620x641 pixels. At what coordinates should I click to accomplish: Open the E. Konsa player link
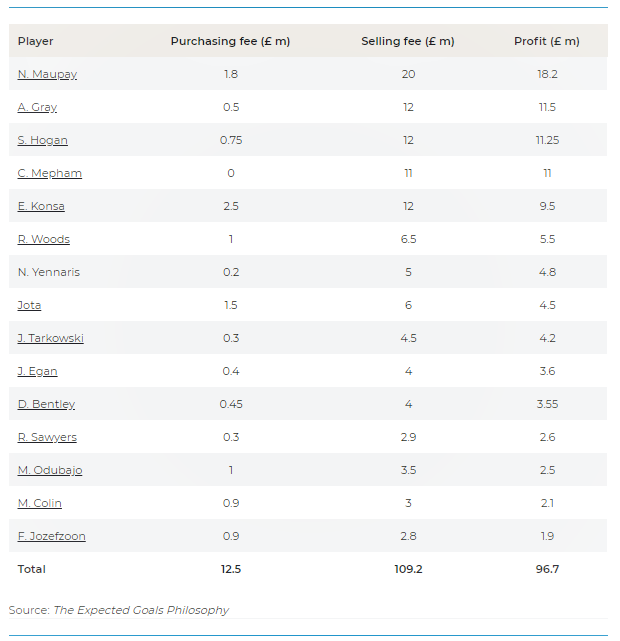(41, 206)
